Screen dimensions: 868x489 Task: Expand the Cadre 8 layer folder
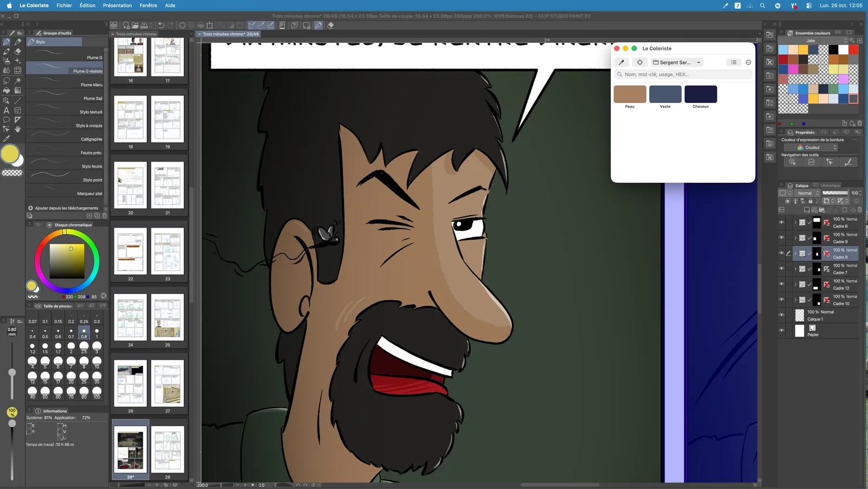(795, 253)
